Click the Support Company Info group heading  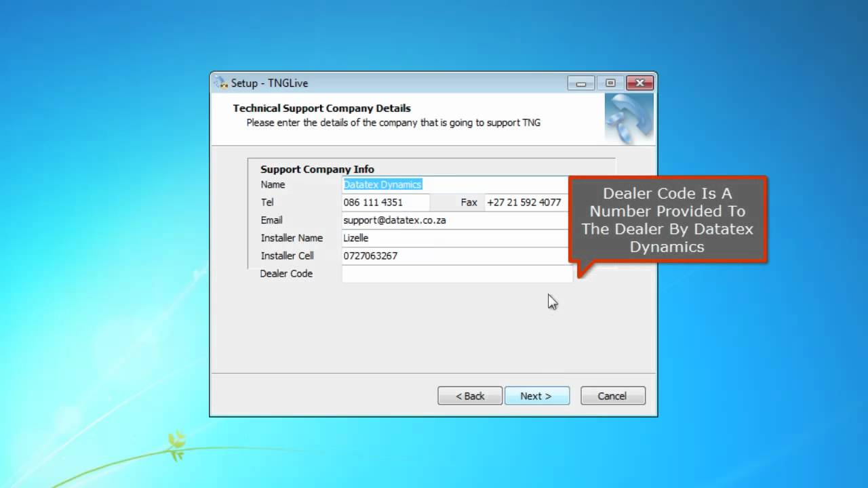(317, 169)
